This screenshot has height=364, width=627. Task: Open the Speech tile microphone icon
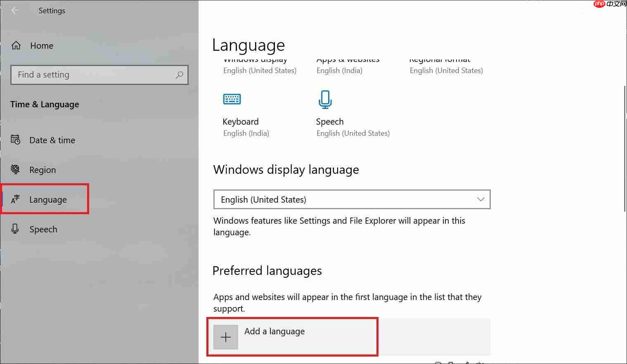pyautogui.click(x=325, y=99)
